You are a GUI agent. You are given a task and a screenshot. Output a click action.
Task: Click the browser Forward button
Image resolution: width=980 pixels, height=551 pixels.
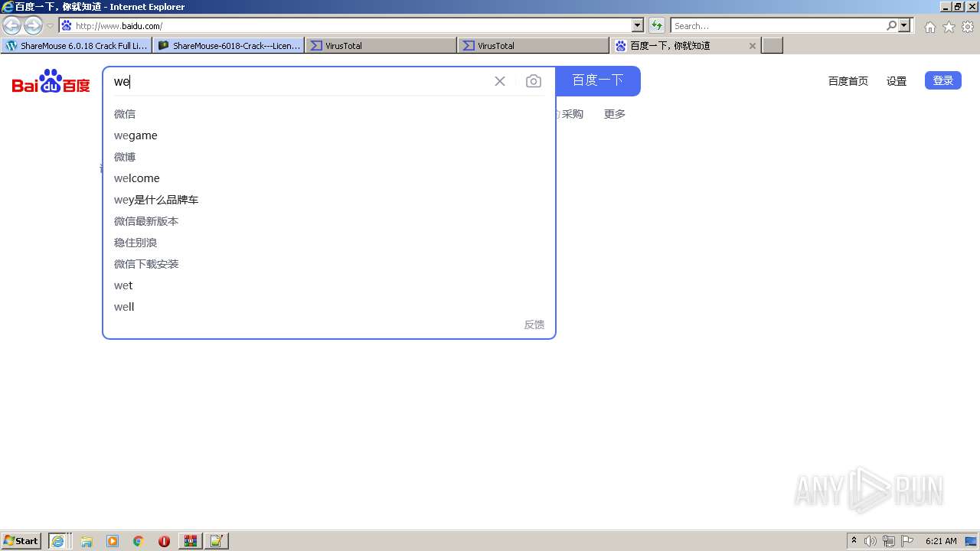(x=33, y=25)
